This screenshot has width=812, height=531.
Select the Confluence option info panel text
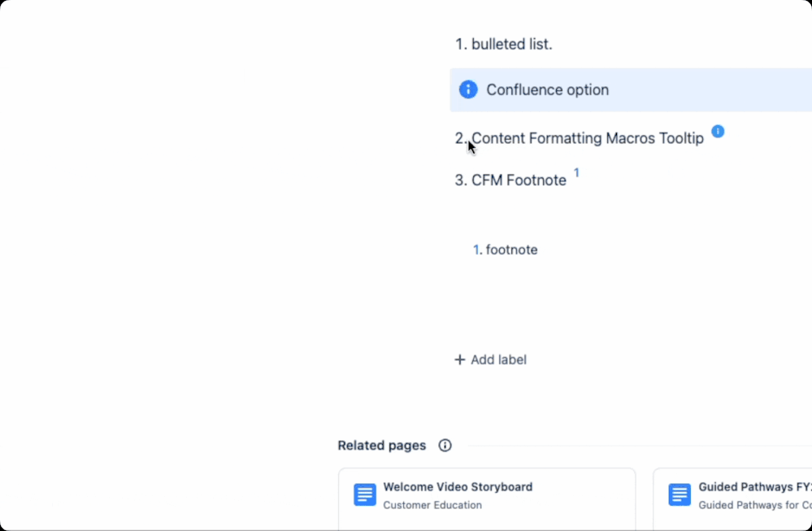tap(547, 89)
